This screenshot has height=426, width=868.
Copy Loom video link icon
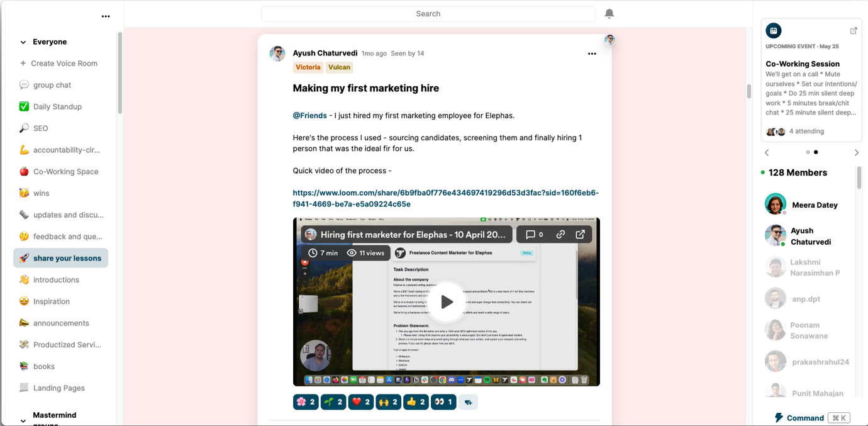point(560,235)
